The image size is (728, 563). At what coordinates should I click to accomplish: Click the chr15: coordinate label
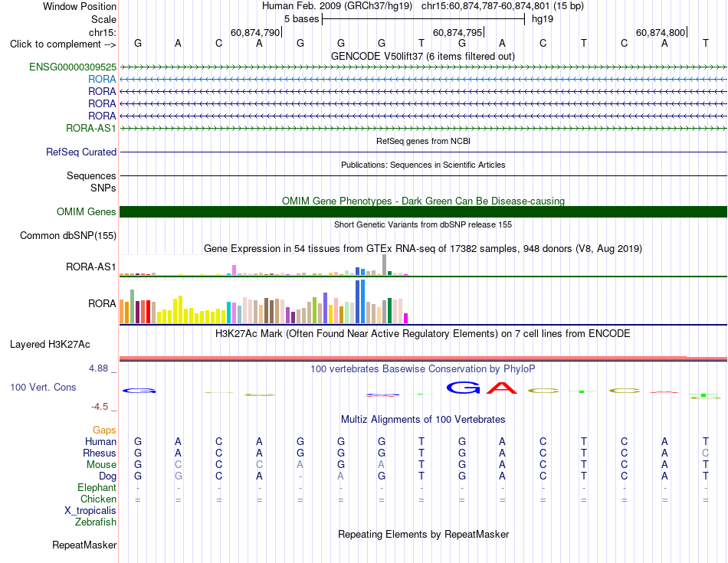pyautogui.click(x=102, y=32)
